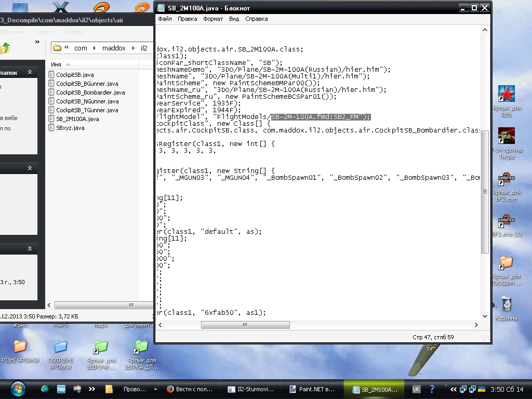
Task: Switch to SB_2M100A Notepad taskbar button
Action: tap(375, 389)
